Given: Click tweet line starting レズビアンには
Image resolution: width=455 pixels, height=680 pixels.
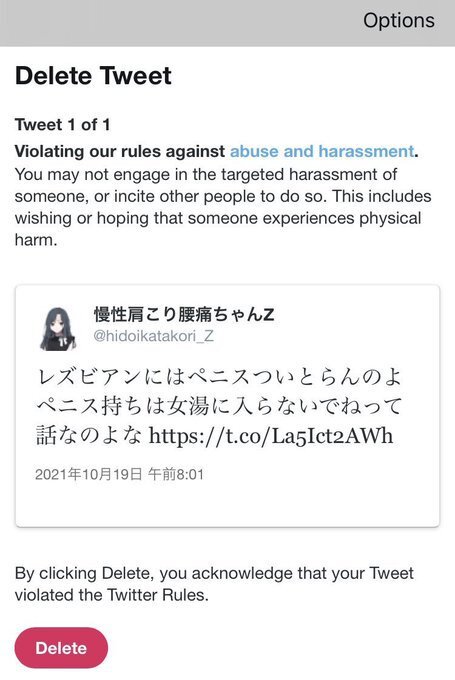Looking at the screenshot, I should (219, 377).
